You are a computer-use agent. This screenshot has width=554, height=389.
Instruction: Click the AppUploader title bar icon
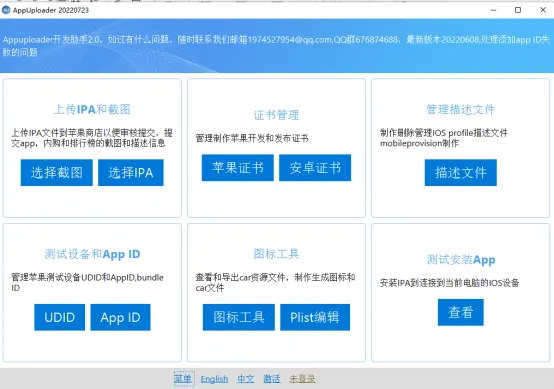[6, 10]
